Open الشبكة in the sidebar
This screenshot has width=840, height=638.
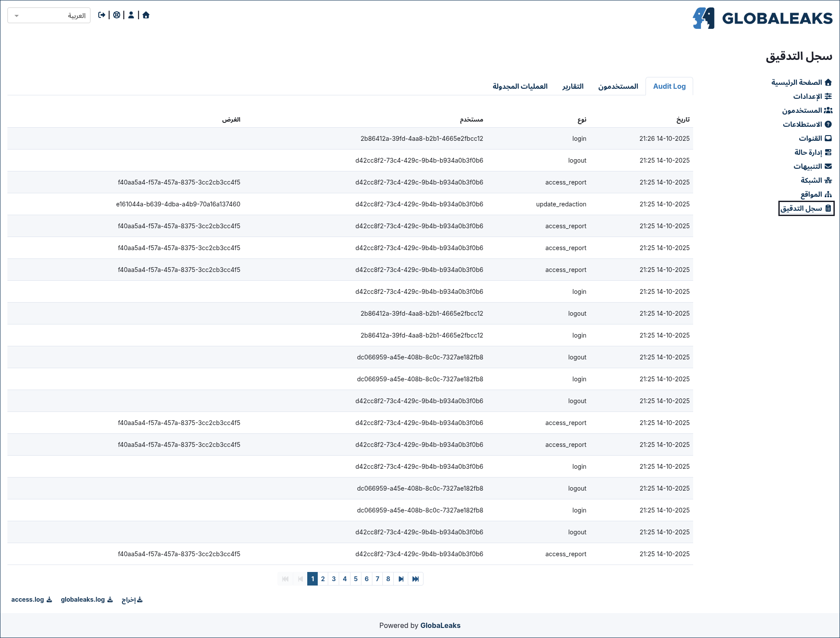[x=816, y=180]
